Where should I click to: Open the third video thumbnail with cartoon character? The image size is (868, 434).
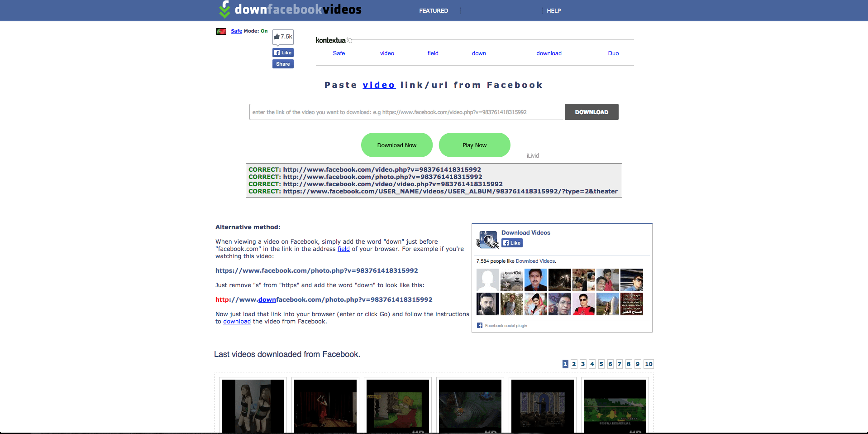click(398, 406)
